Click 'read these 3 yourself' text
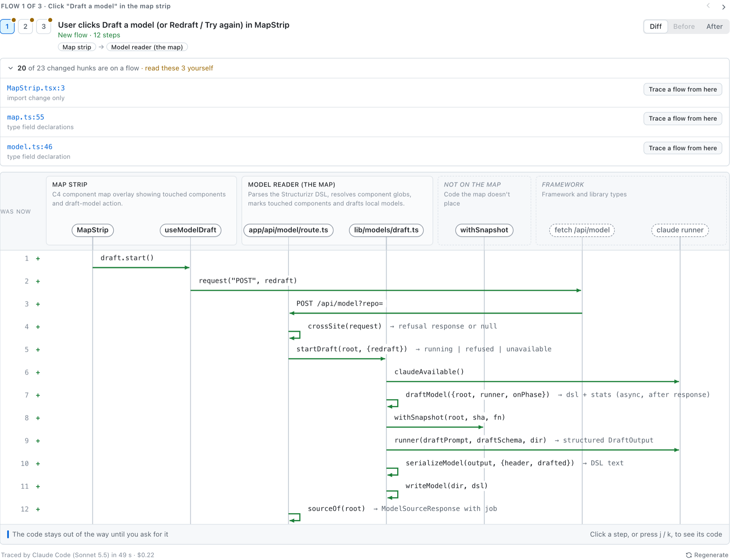 coord(179,68)
